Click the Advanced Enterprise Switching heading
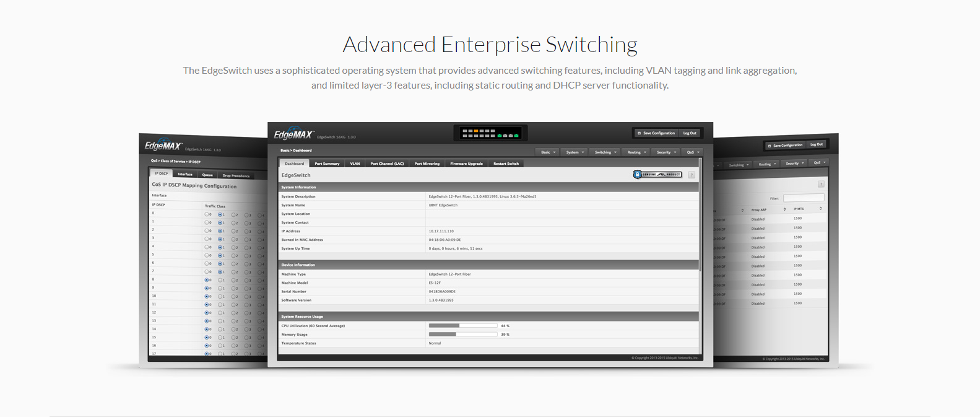Image resolution: width=980 pixels, height=417 pixels. tap(490, 45)
